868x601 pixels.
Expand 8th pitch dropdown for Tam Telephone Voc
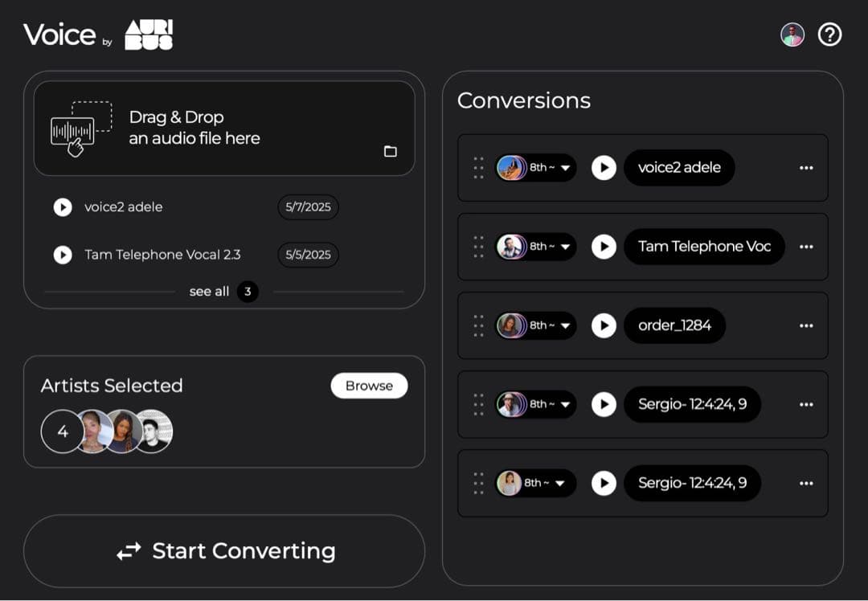tap(565, 247)
